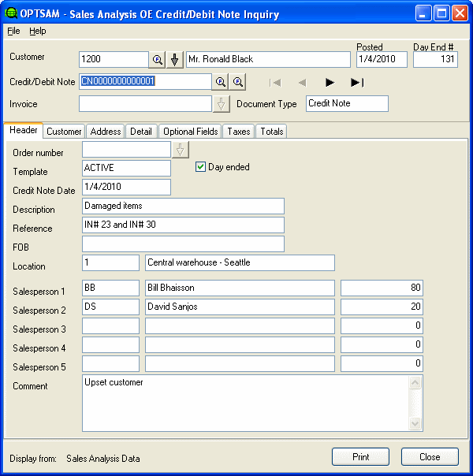Click the Order number drill-down arrow button

click(x=181, y=150)
